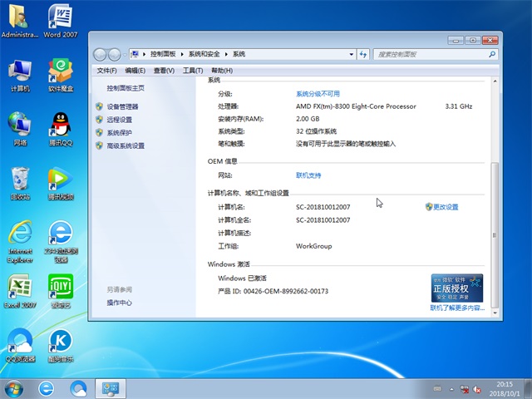The image size is (532, 399).
Task: Open 远程设置 from sidebar
Action: click(x=120, y=120)
